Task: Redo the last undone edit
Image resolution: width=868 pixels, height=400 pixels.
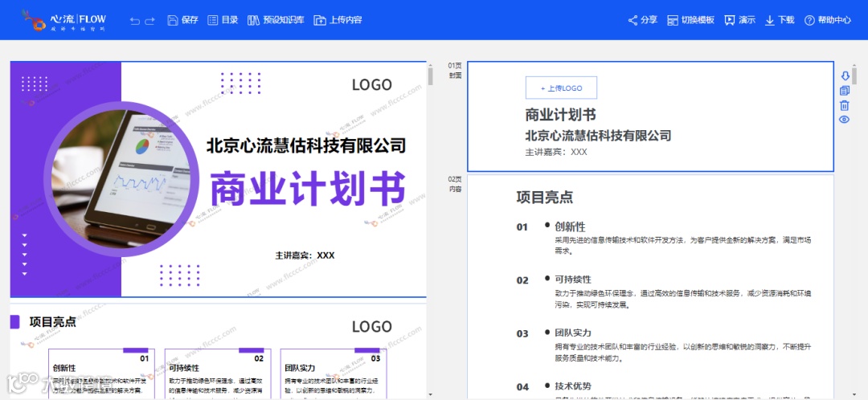Action: tap(149, 21)
